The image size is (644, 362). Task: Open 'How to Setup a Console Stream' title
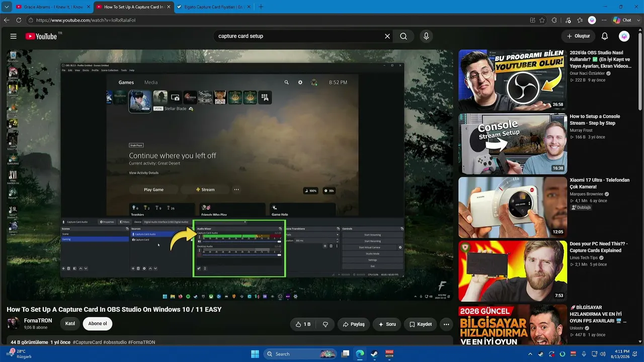595,120
